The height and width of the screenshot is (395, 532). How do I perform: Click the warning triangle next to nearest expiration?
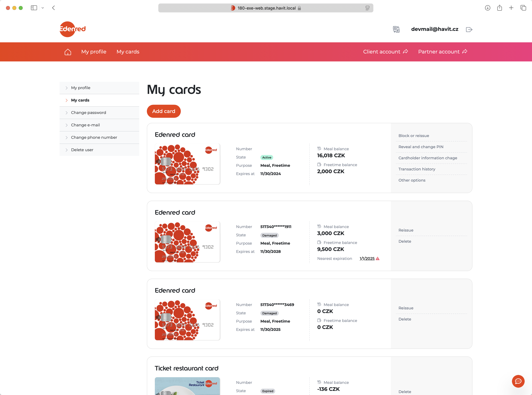click(x=378, y=258)
